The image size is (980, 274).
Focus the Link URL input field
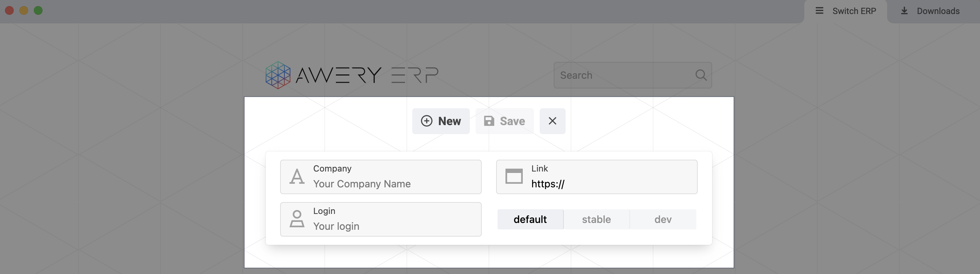pos(597,177)
